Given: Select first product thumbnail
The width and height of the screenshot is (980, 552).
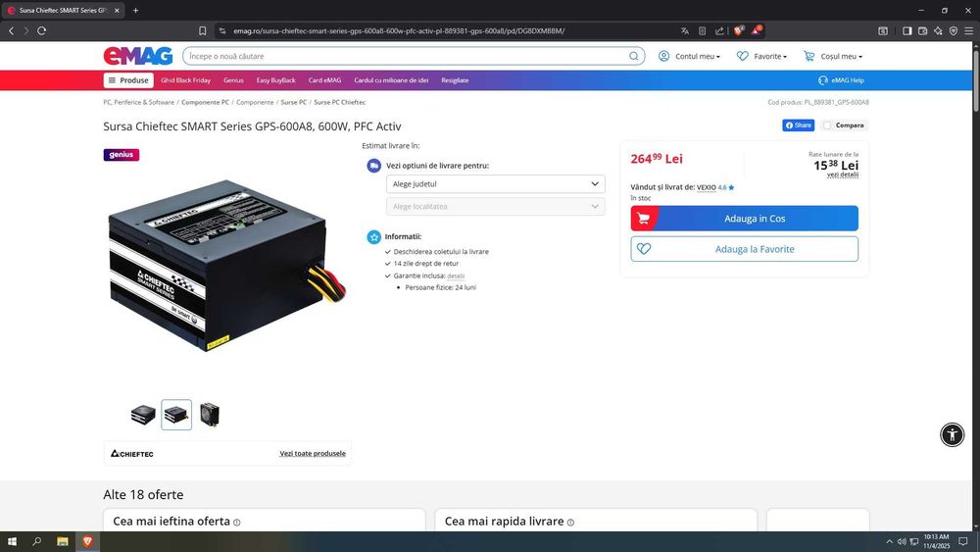Looking at the screenshot, I should (x=143, y=415).
